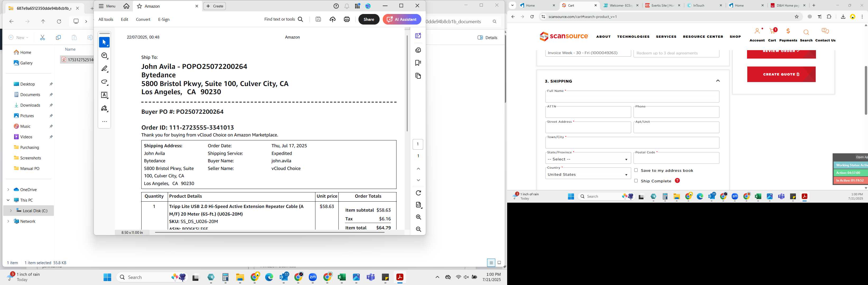
Task: Open Find text or tools search
Action: point(284,19)
